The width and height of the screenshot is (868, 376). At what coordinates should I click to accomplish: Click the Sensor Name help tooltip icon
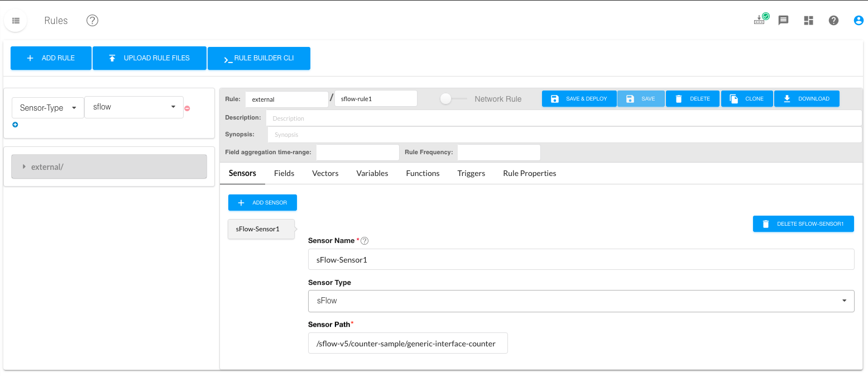365,241
